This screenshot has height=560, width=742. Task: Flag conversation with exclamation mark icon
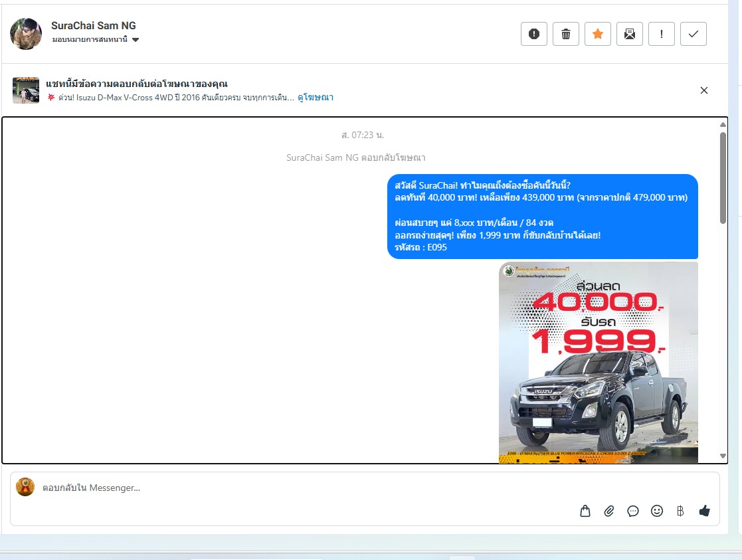662,34
